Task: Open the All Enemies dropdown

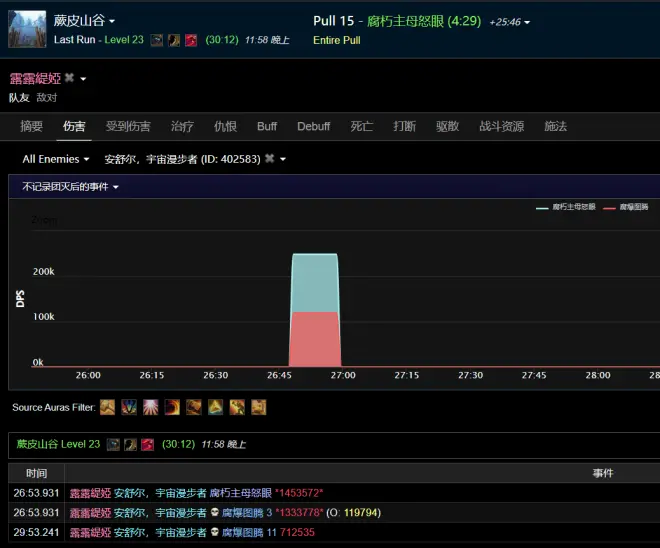Action: coord(56,159)
